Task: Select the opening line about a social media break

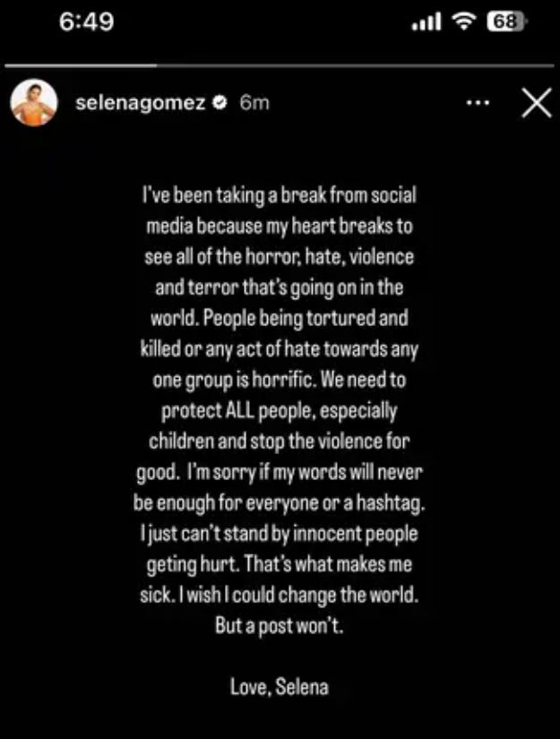Action: [280, 195]
